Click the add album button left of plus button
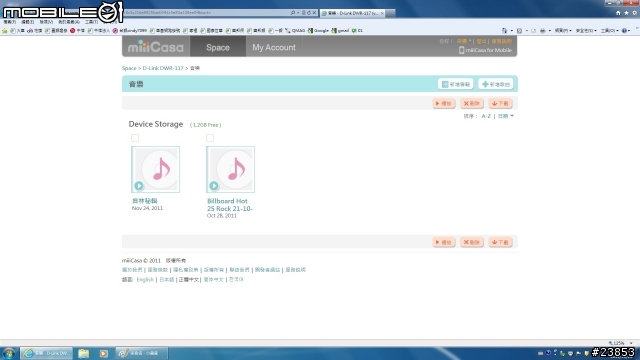 pos(456,84)
